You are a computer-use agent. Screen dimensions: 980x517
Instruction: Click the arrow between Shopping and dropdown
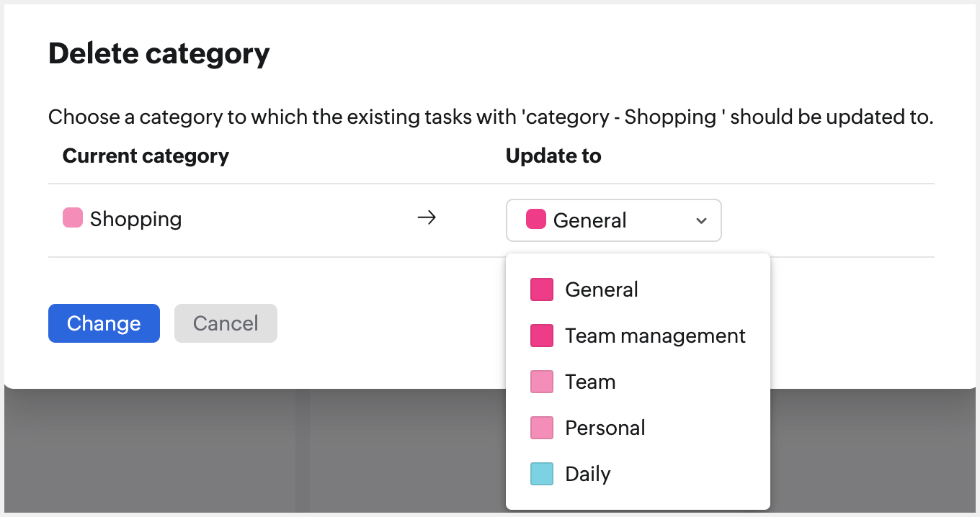click(x=427, y=217)
